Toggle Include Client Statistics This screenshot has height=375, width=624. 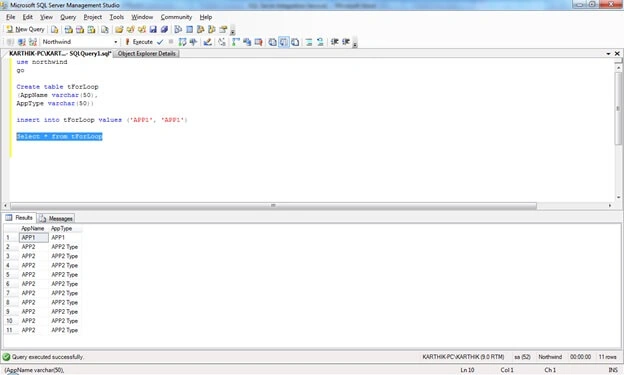click(247, 42)
